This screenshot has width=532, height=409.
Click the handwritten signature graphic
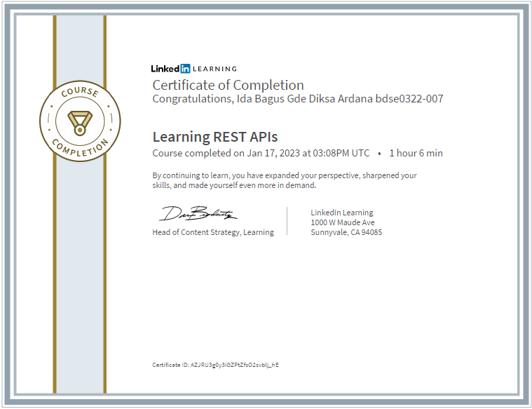(198, 214)
